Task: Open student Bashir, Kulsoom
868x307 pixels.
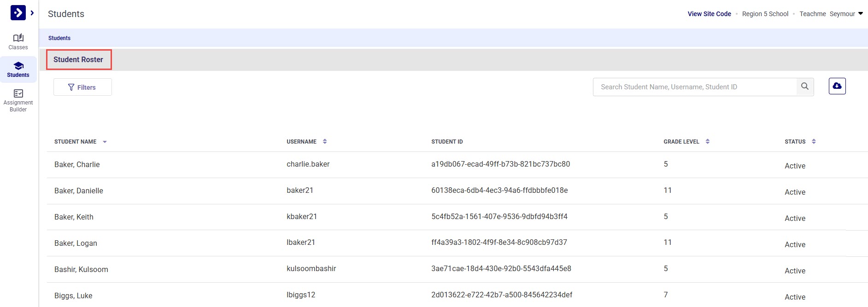Action: (x=81, y=269)
